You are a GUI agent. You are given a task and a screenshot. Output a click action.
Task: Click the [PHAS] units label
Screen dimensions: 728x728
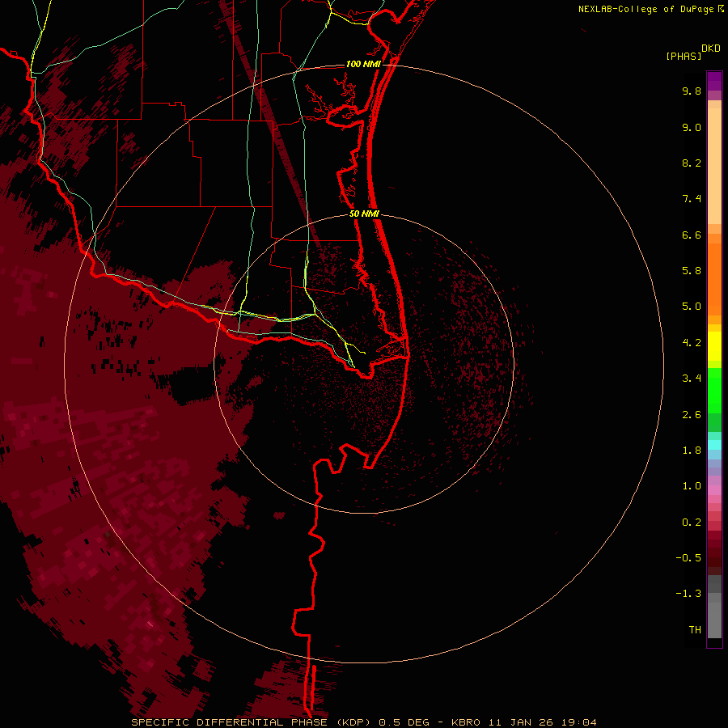[684, 57]
